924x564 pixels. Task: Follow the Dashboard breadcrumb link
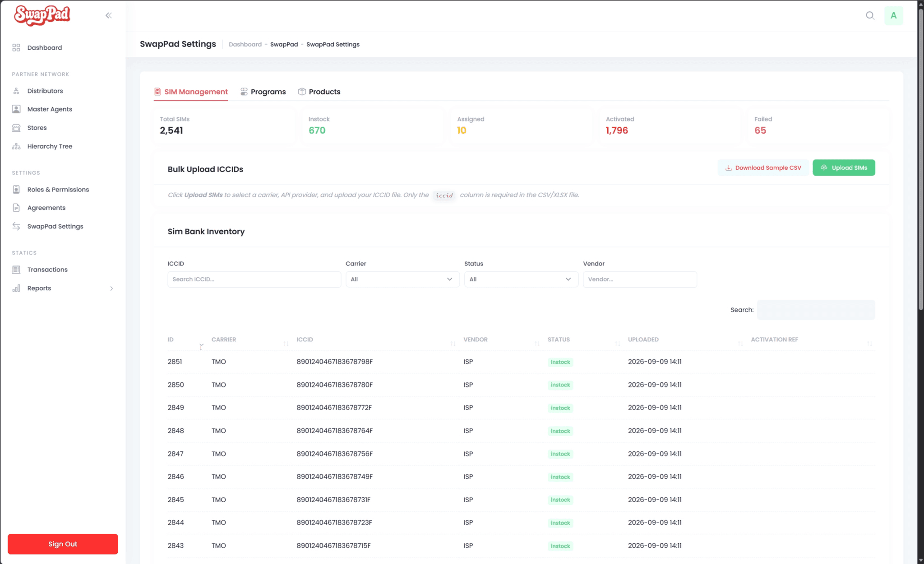point(245,44)
